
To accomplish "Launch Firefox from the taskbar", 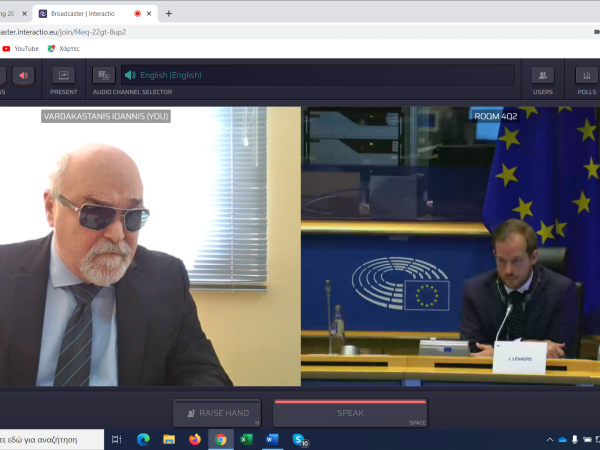I will [195, 439].
